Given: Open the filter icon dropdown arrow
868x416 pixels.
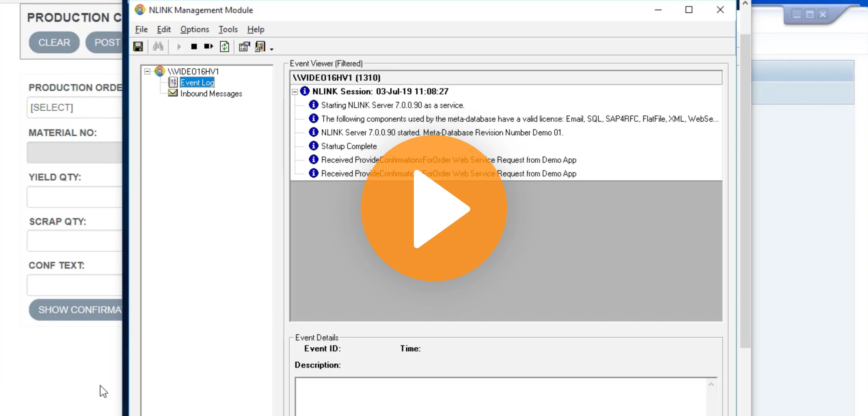Looking at the screenshot, I should pos(272,49).
